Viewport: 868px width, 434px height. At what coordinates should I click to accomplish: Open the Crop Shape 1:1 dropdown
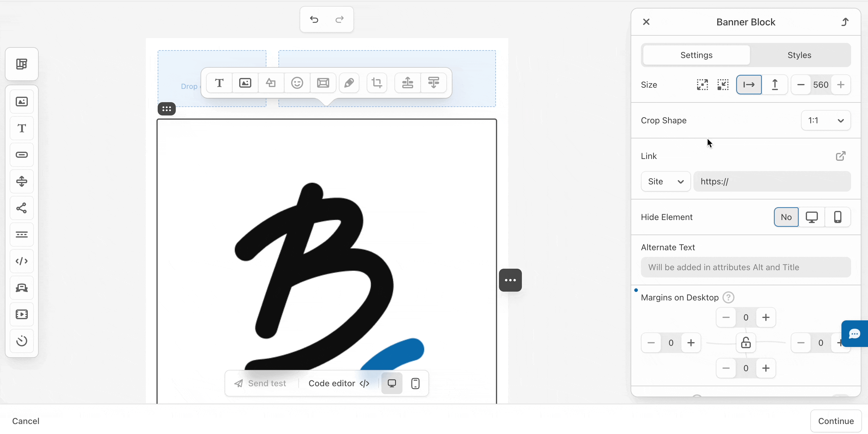click(x=825, y=121)
